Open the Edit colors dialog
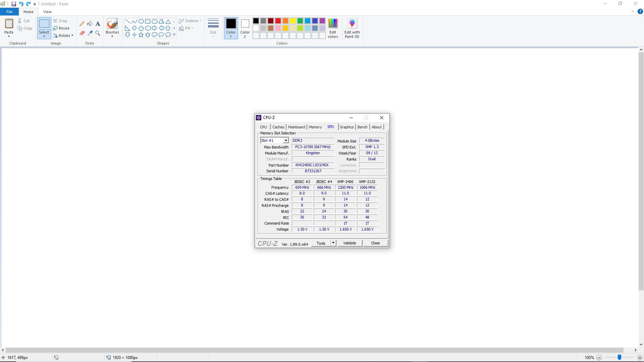 coord(333,28)
